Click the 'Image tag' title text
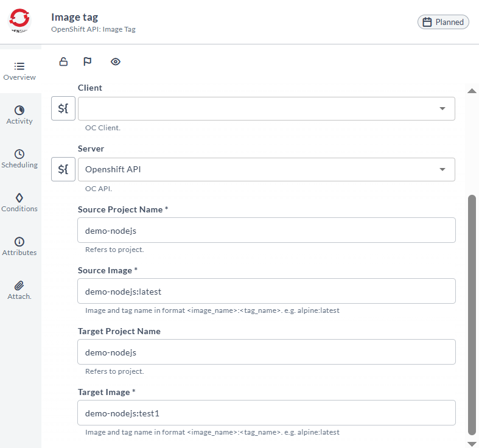 74,18
